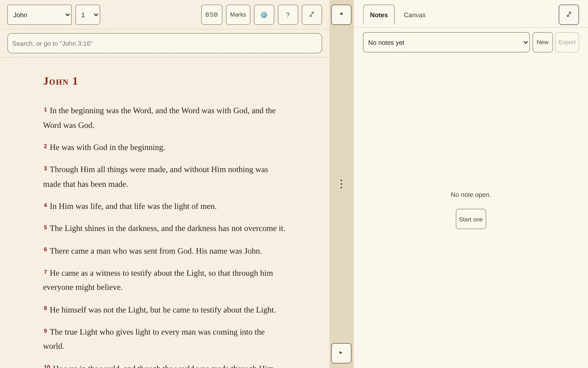Screen dimensions: 588x368
Task: Click the 'There came a man' verse
Action: [x=156, y=251]
